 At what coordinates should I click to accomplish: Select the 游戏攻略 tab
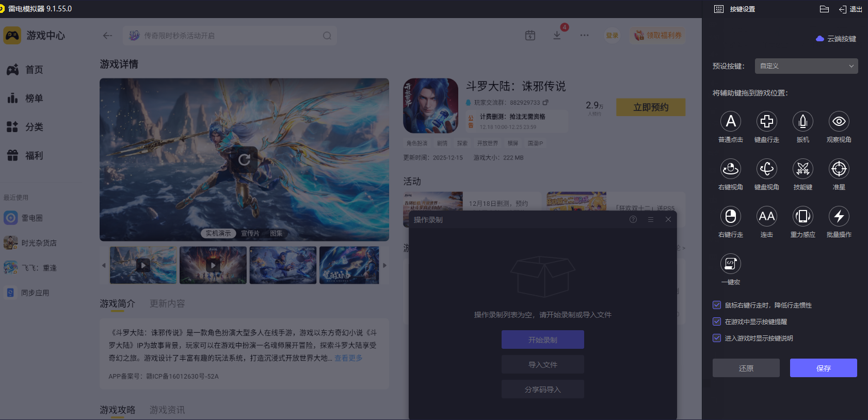point(117,410)
